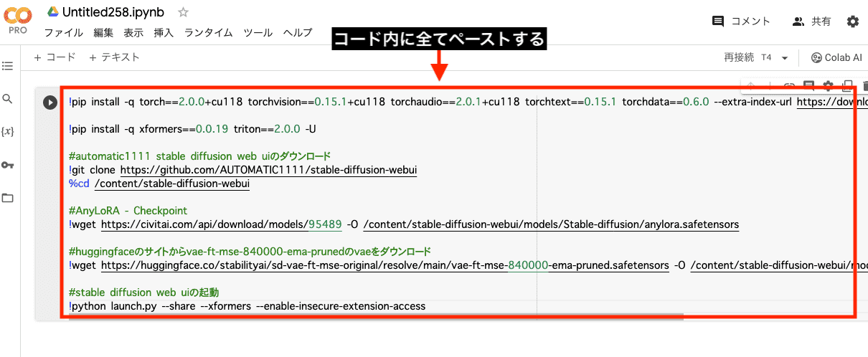Open the ツール menu

tap(258, 33)
